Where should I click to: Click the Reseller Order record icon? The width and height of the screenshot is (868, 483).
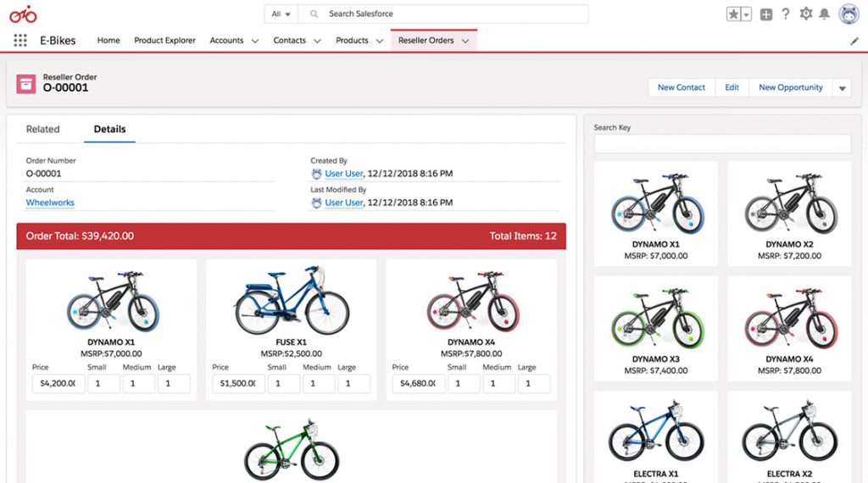(26, 84)
